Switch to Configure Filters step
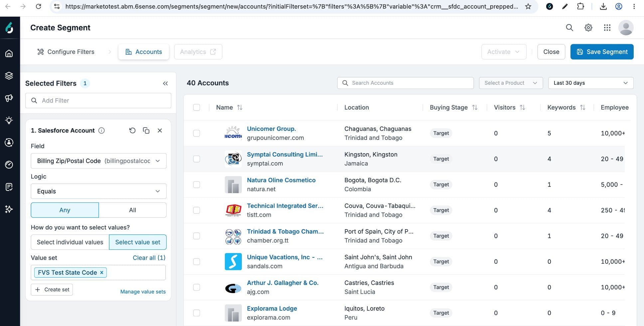Viewport: 644px width, 326px height. coord(66,52)
